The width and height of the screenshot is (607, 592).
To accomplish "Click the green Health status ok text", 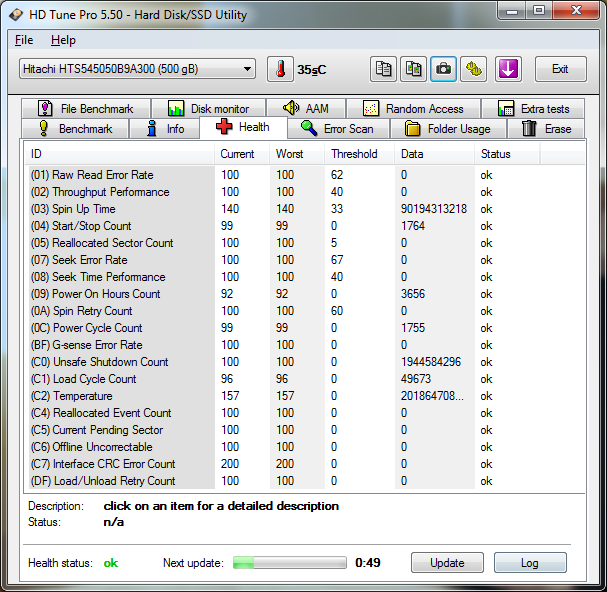I will click(x=110, y=563).
